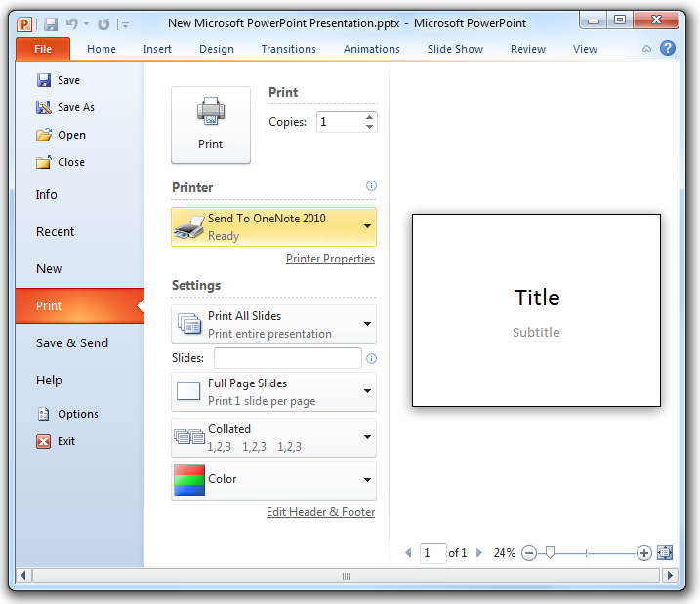The image size is (700, 604).
Task: Click the right arrow of horizontal scrollbar
Action: tap(669, 576)
